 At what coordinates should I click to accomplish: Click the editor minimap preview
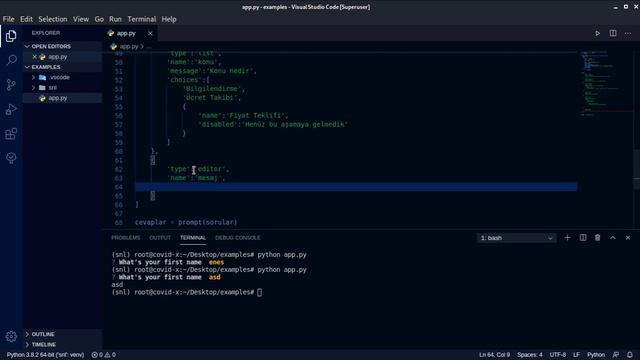pos(606,84)
